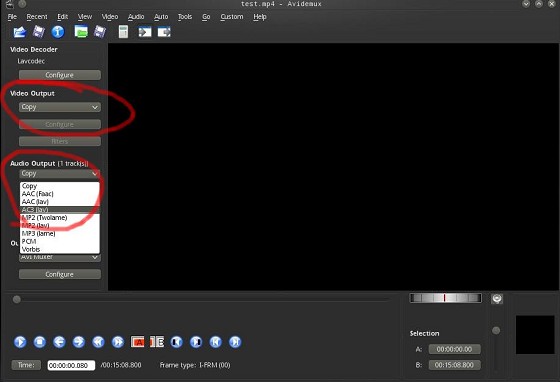Open the Audio menu
This screenshot has width=560, height=382.
pos(136,17)
